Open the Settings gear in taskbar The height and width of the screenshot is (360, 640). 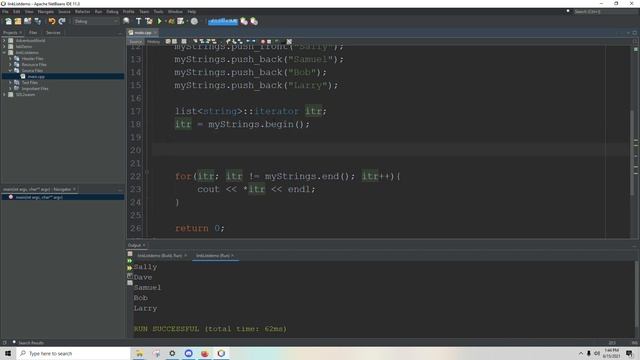pos(172,353)
